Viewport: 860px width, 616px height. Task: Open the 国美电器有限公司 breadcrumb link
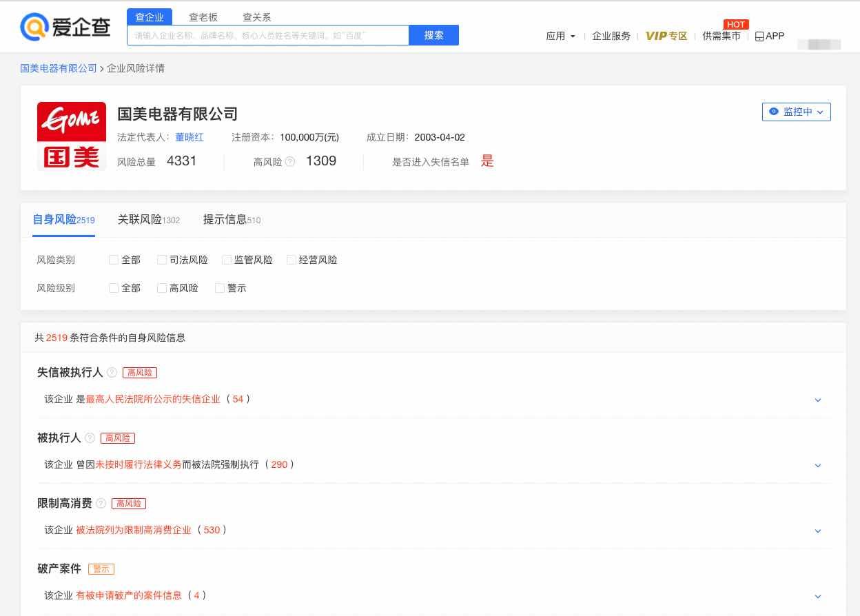click(x=59, y=68)
